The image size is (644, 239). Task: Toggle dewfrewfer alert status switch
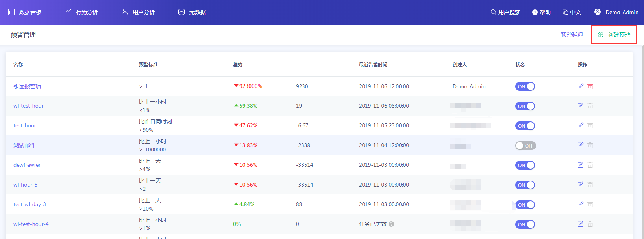click(x=525, y=165)
